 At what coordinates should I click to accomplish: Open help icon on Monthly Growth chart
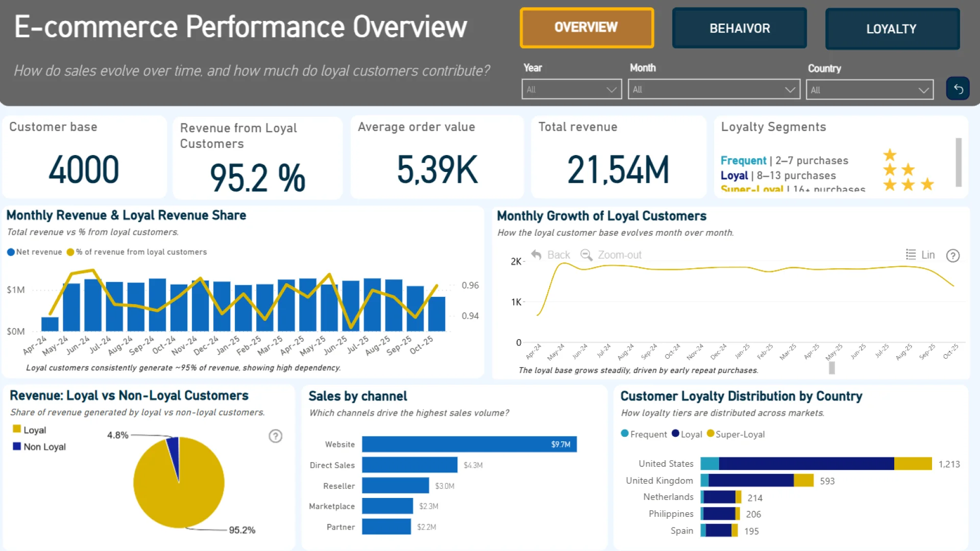[953, 256]
